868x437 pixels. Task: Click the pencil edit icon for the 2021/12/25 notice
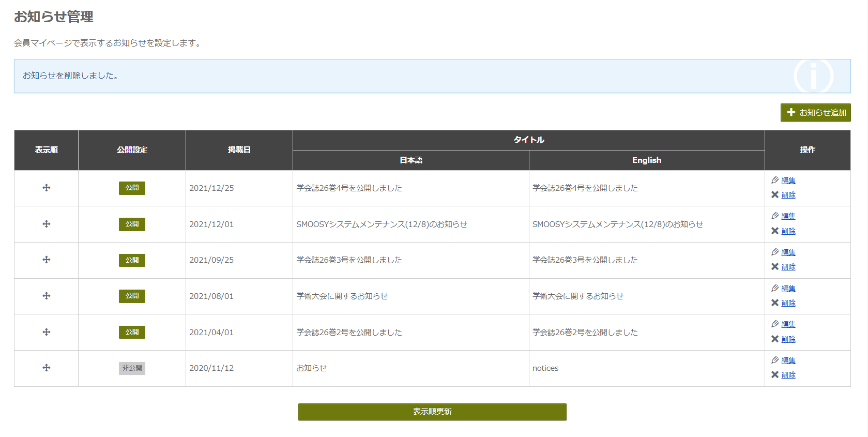coord(775,180)
